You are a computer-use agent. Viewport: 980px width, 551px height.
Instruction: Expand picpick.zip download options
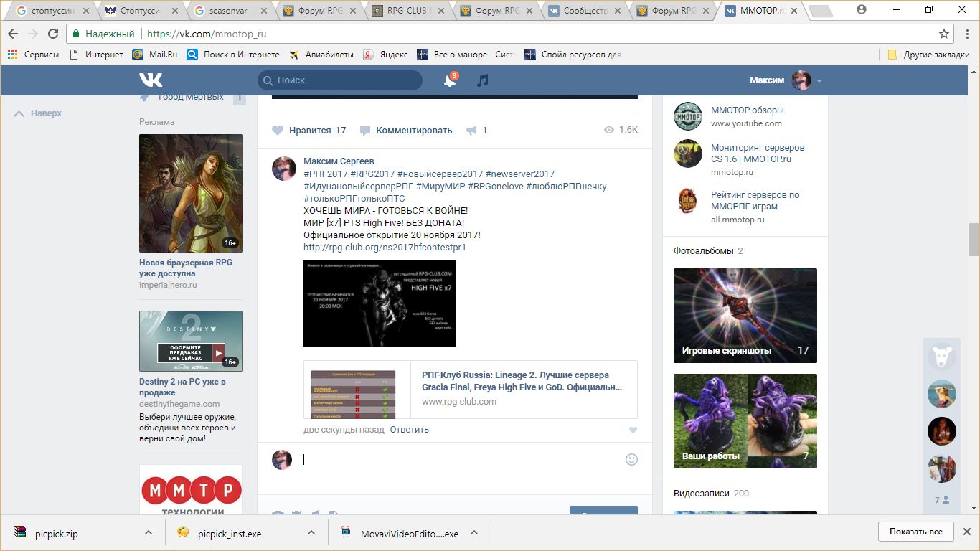[x=148, y=533]
